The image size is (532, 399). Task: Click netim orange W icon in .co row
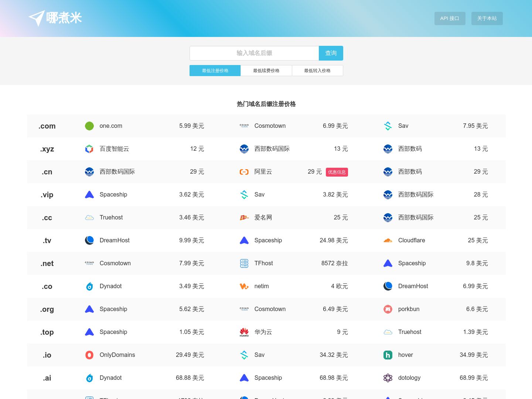[x=244, y=286]
